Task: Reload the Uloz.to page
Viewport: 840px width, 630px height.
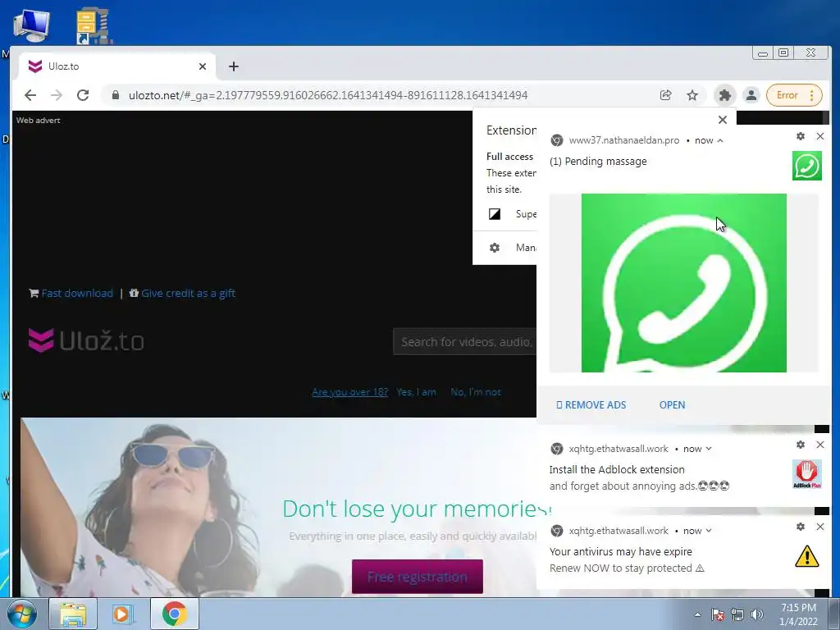Action: [83, 95]
